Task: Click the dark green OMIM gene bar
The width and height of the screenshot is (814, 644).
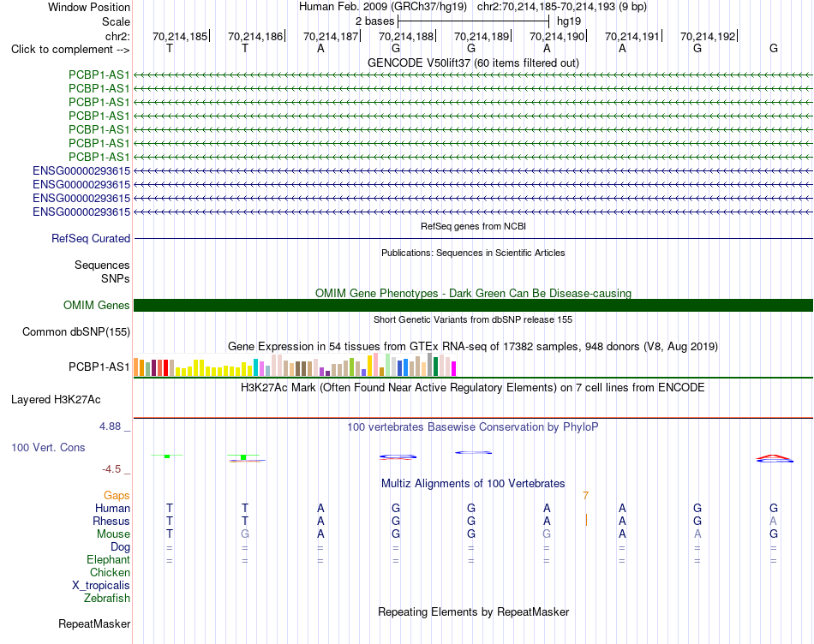Action: [473, 305]
